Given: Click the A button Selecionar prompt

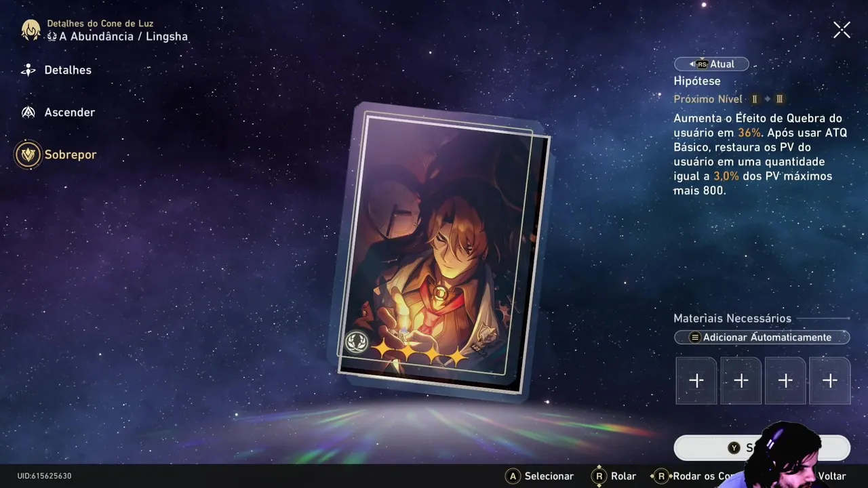Looking at the screenshot, I should [540, 476].
